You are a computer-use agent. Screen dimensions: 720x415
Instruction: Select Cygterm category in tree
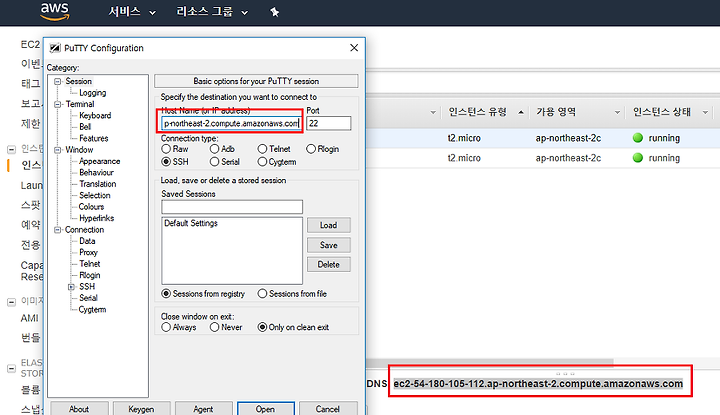(x=92, y=310)
